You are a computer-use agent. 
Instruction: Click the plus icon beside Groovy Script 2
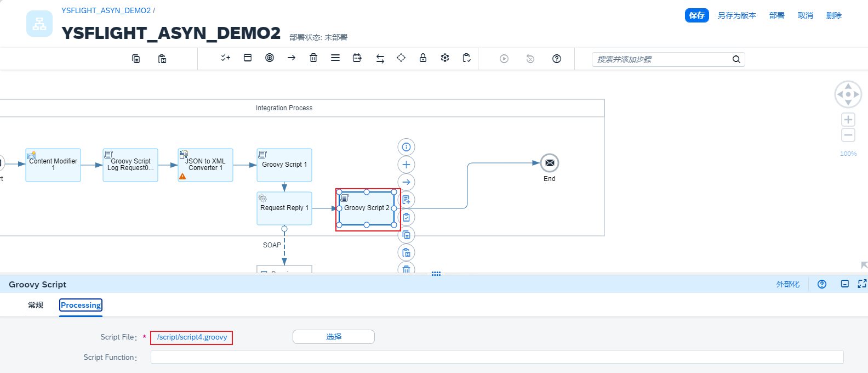(406, 165)
